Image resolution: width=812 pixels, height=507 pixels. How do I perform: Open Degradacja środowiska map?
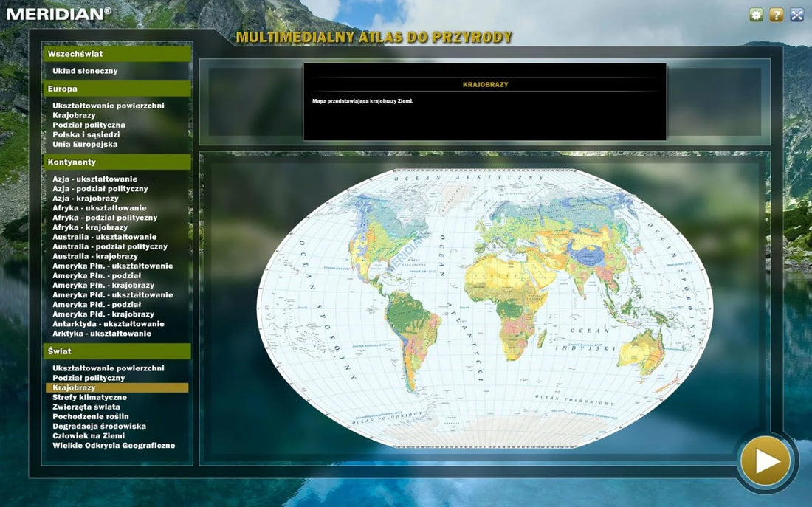pyautogui.click(x=99, y=427)
